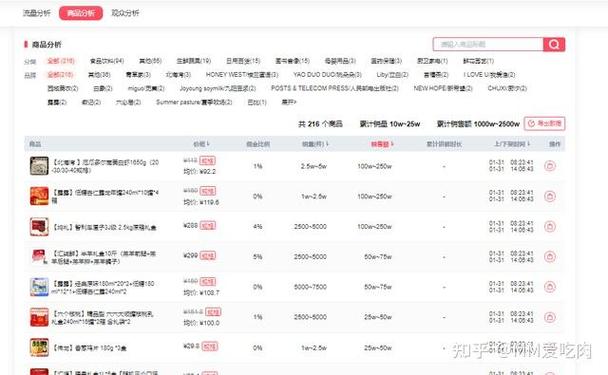Filter by category 图书音像(15)

292,61
